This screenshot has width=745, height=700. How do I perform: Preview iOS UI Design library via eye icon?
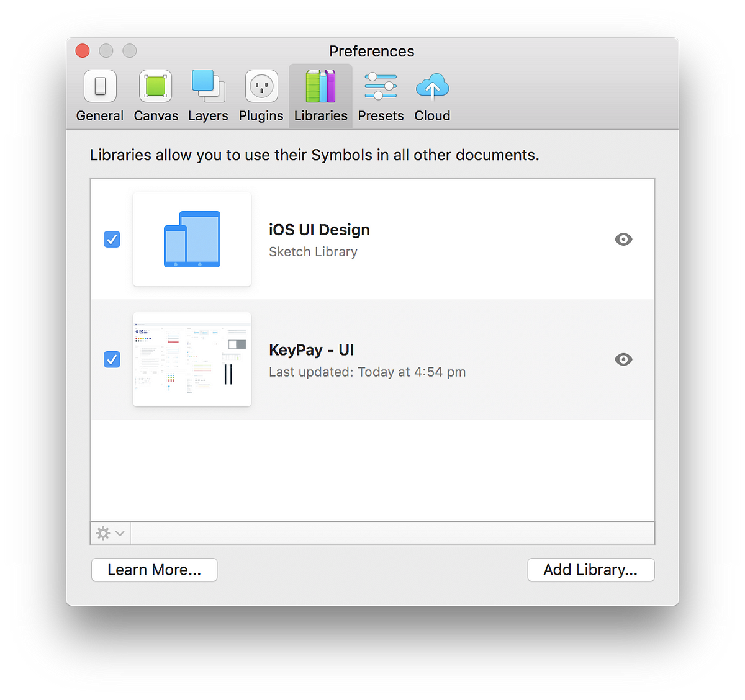click(x=623, y=239)
